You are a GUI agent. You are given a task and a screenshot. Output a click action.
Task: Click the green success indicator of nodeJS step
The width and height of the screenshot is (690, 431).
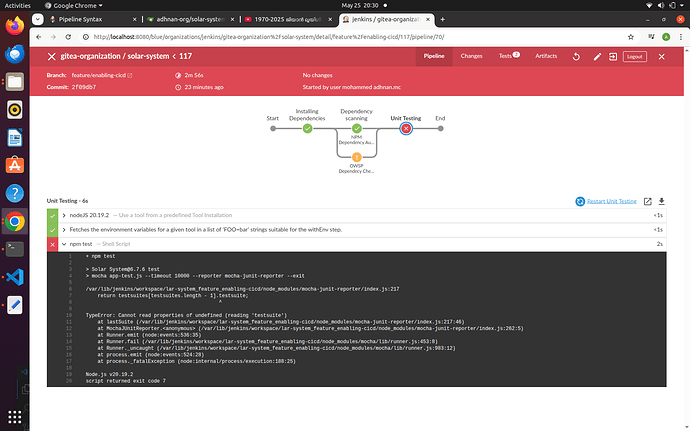pyautogui.click(x=52, y=216)
